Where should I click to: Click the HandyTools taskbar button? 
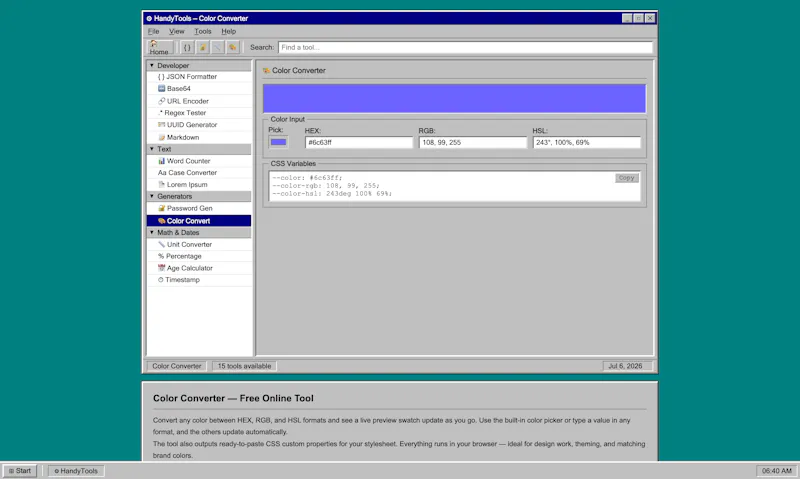pos(76,471)
